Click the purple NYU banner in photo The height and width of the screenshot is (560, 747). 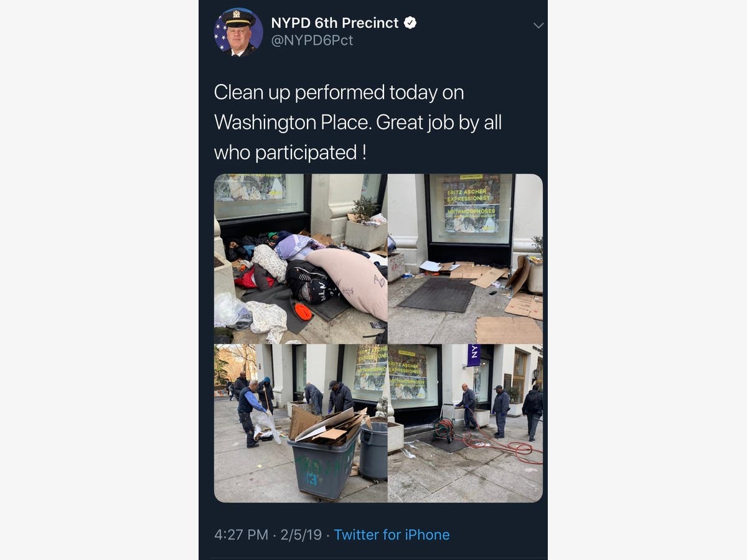(x=474, y=355)
